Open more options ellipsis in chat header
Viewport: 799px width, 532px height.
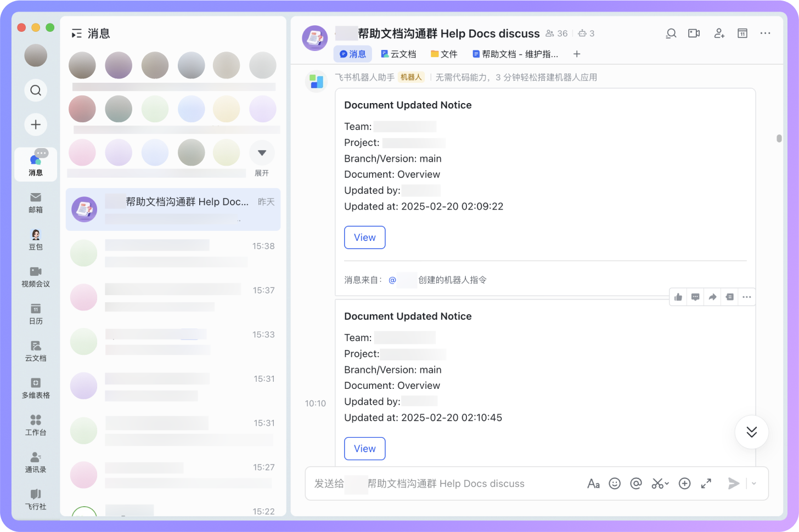(x=766, y=33)
